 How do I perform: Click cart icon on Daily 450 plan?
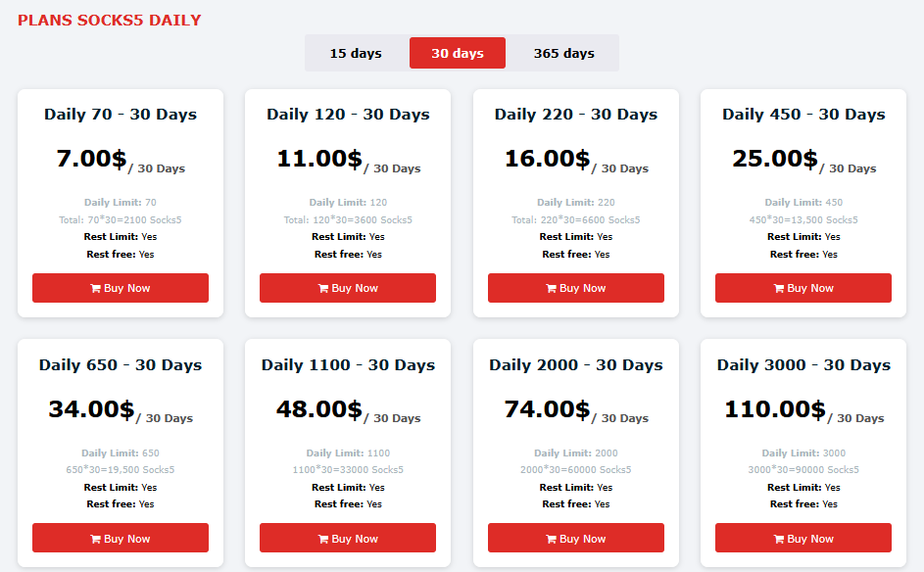[779, 289]
